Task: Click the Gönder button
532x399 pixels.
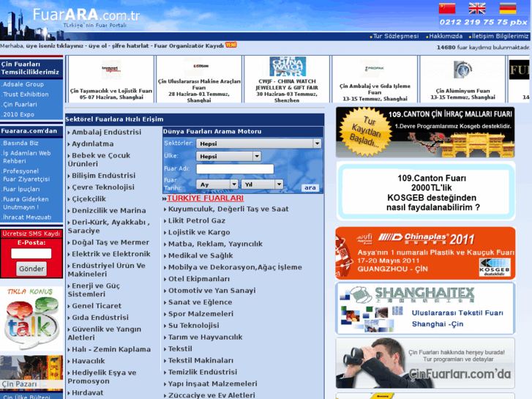Action: click(31, 269)
